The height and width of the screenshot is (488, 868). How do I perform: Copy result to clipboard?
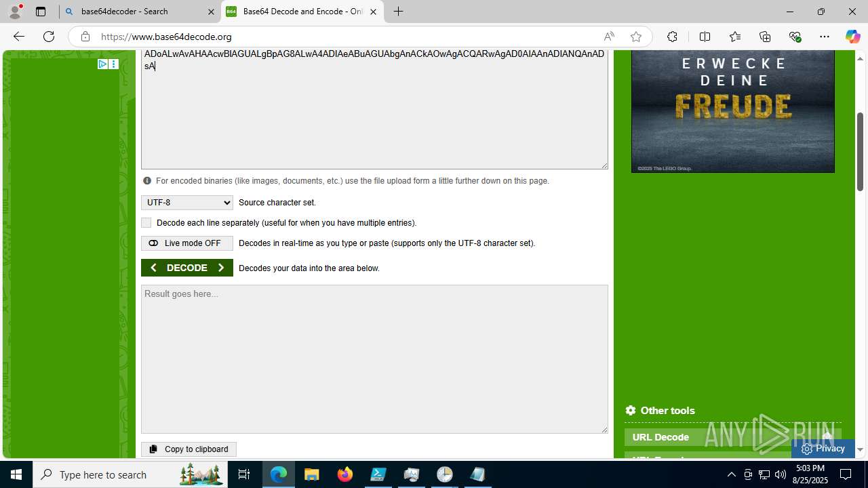point(189,449)
